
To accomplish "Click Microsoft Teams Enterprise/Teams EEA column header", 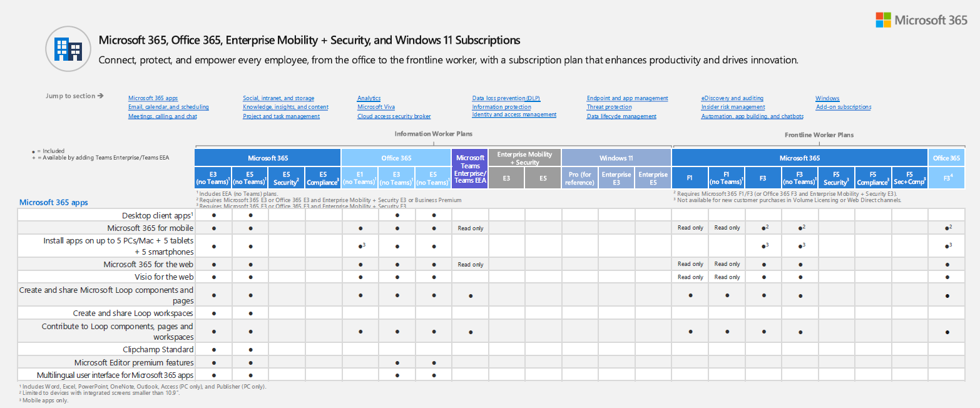I will click(470, 169).
